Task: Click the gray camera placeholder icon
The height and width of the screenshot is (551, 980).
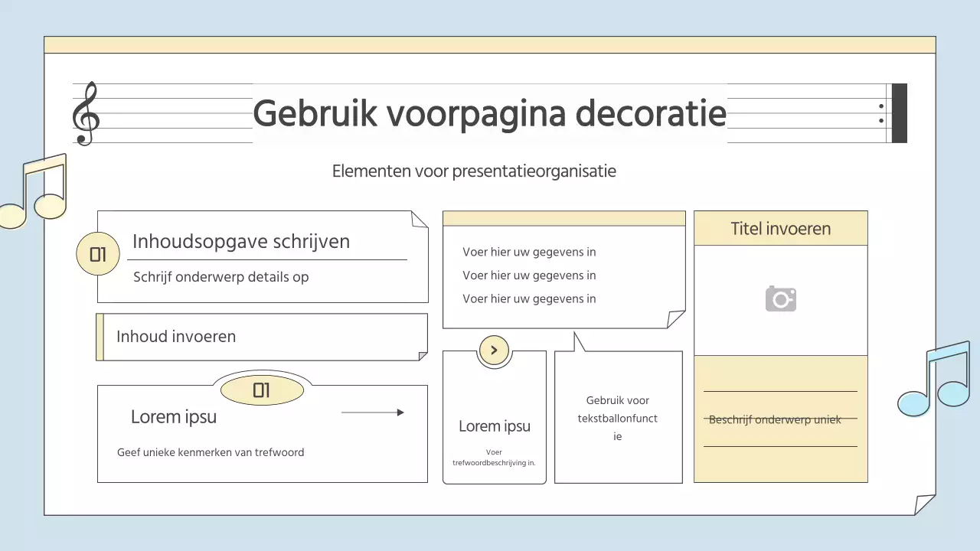Action: point(780,298)
